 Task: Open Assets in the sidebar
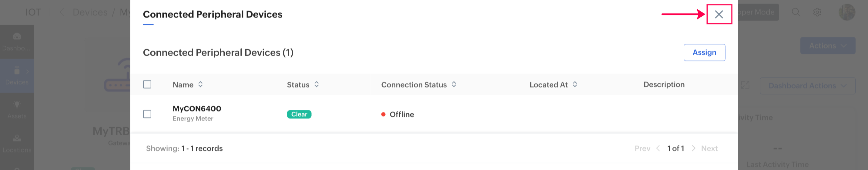point(17,110)
